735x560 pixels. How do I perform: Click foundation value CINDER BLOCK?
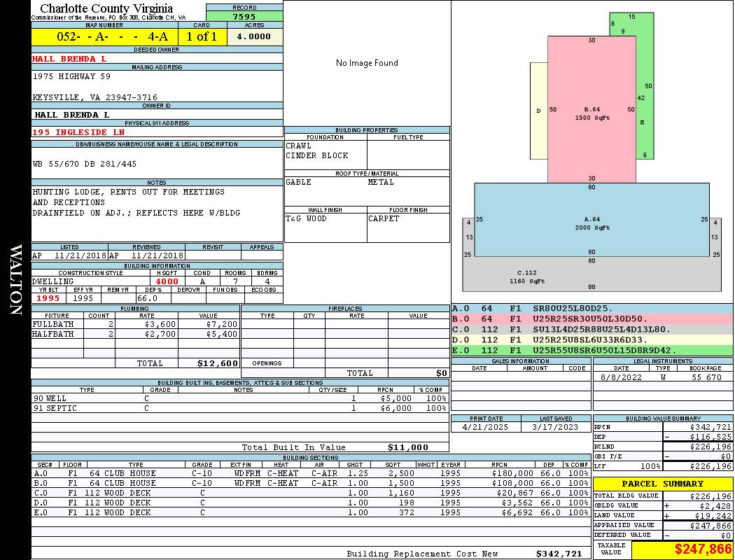coord(317,155)
